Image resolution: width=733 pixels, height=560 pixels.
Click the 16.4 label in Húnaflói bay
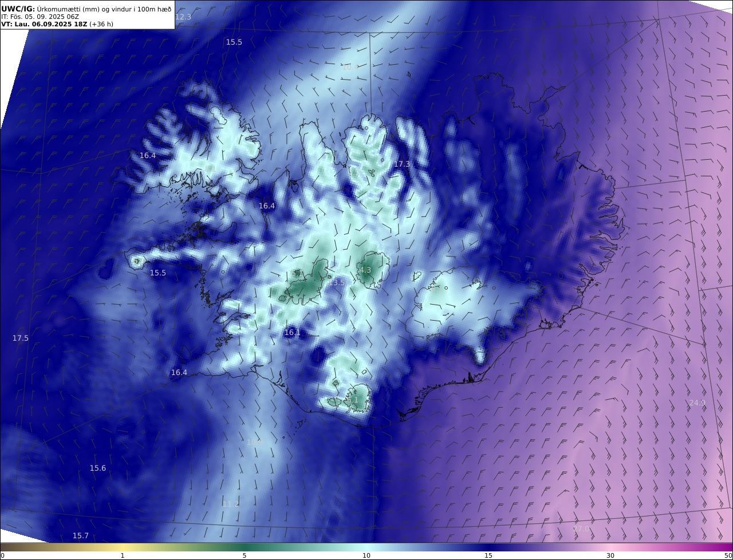click(x=267, y=206)
